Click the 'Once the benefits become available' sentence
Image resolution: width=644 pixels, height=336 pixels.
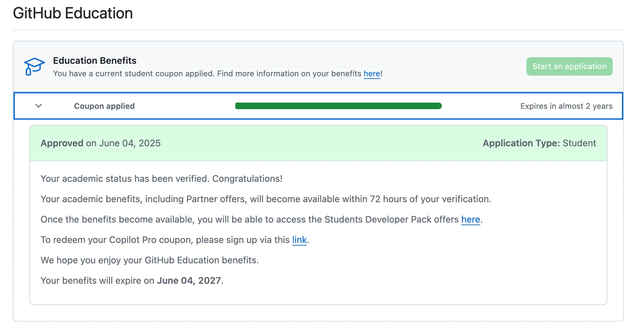(x=261, y=220)
